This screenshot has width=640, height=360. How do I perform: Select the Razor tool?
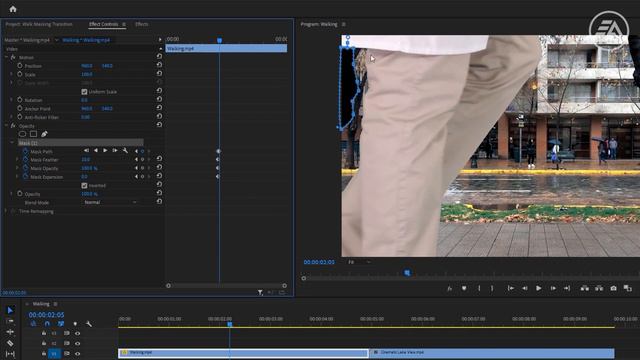coord(10,343)
